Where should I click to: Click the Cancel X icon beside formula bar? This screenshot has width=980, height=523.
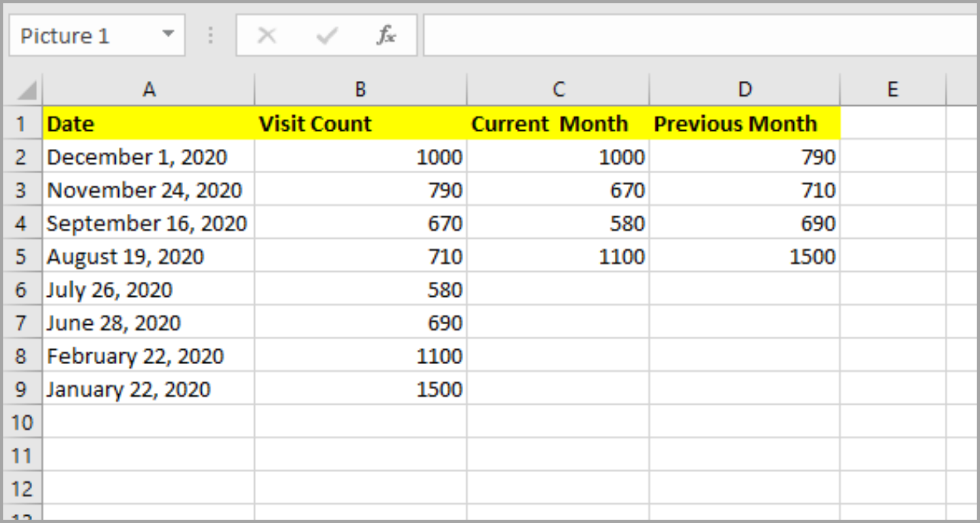point(267,35)
